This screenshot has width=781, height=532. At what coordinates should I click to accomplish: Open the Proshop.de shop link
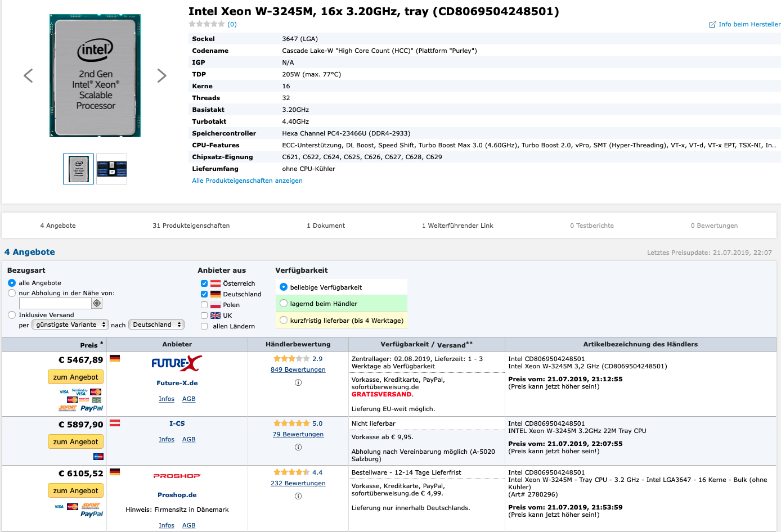coord(177,495)
